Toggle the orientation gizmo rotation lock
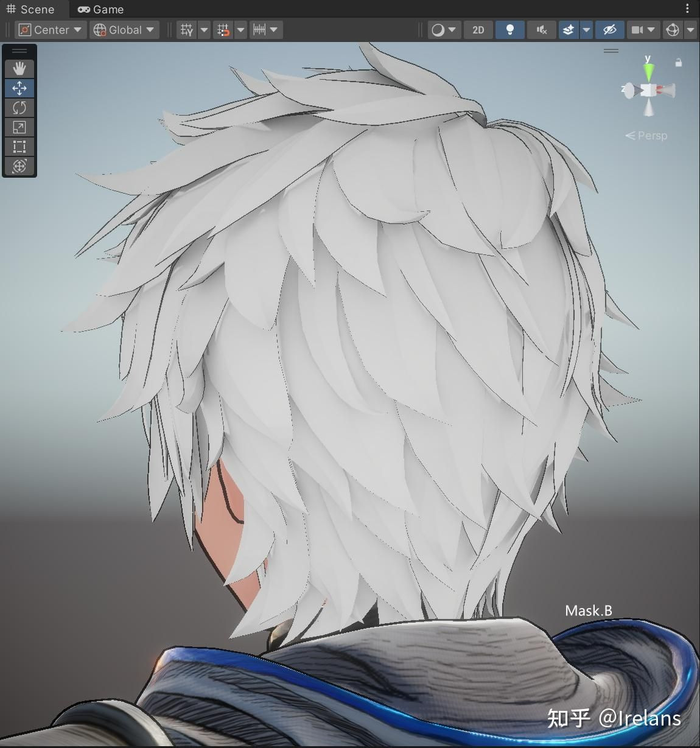This screenshot has height=748, width=700. (x=679, y=62)
